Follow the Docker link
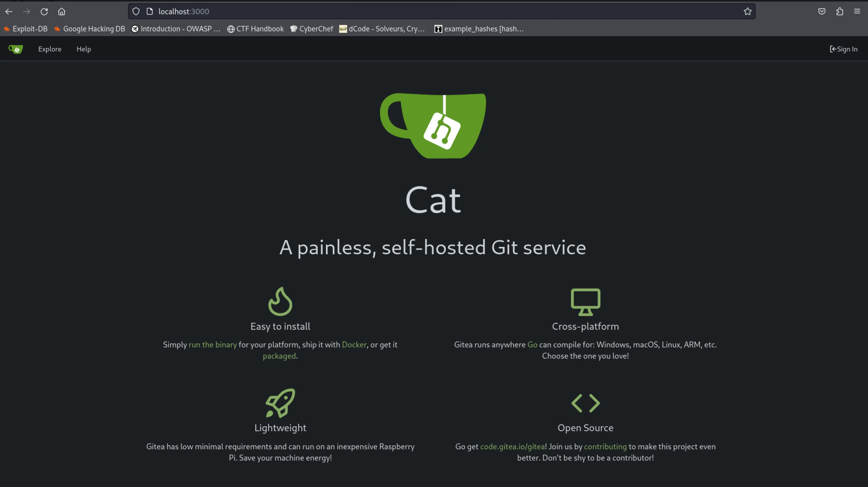The image size is (868, 487). 354,345
